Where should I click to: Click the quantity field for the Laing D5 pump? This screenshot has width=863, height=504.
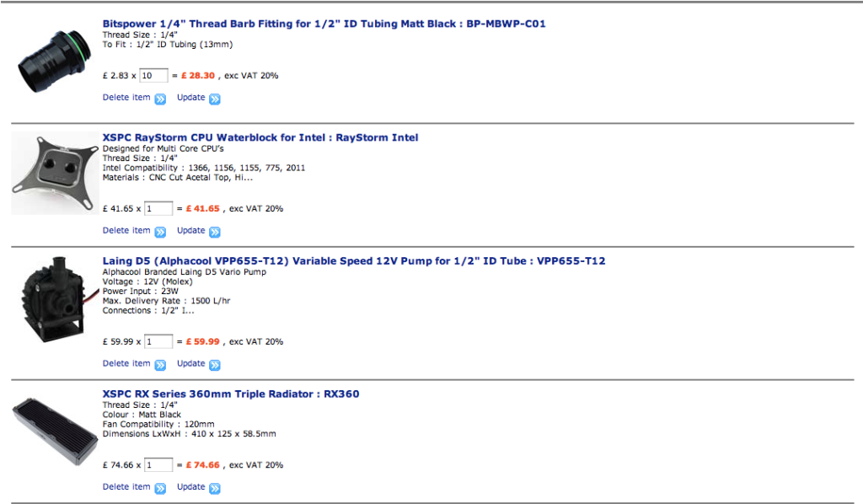tap(158, 341)
